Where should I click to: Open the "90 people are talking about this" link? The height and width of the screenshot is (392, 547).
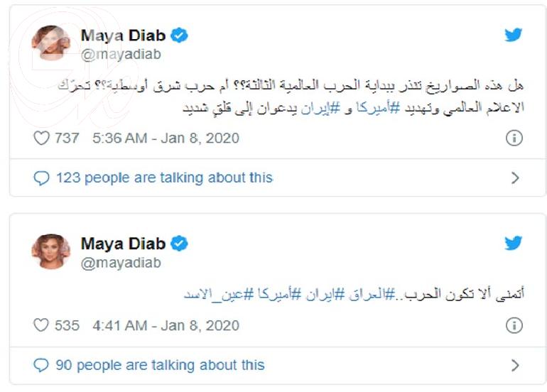160,366
